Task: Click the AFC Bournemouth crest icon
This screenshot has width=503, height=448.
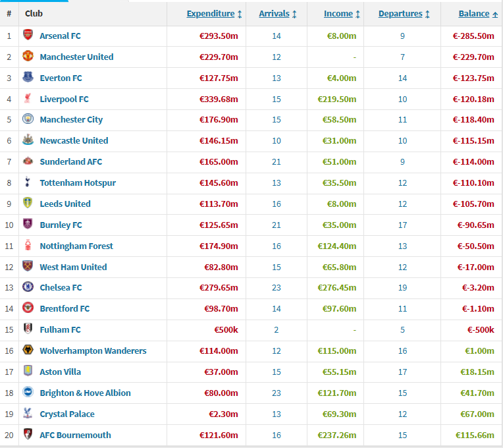Action: click(28, 434)
